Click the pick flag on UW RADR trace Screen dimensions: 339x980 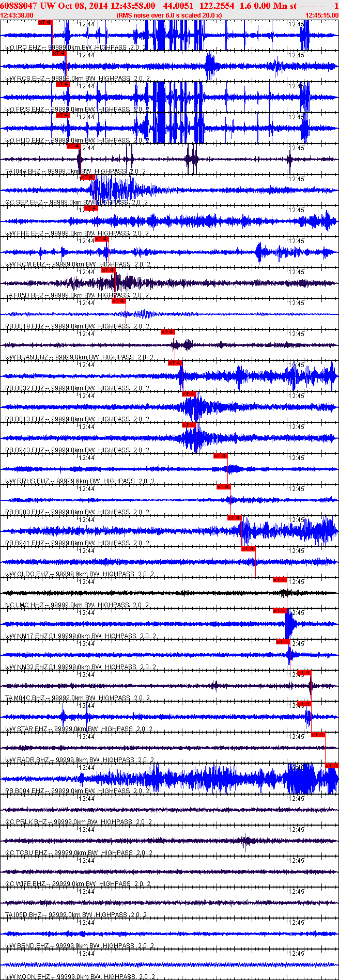pos(318,735)
